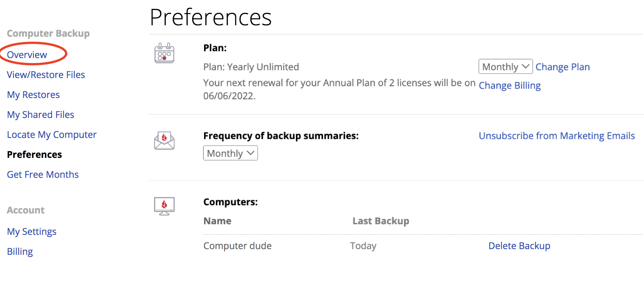This screenshot has width=644, height=304.
Task: Open the backup summaries frequency dropdown
Action: click(230, 153)
